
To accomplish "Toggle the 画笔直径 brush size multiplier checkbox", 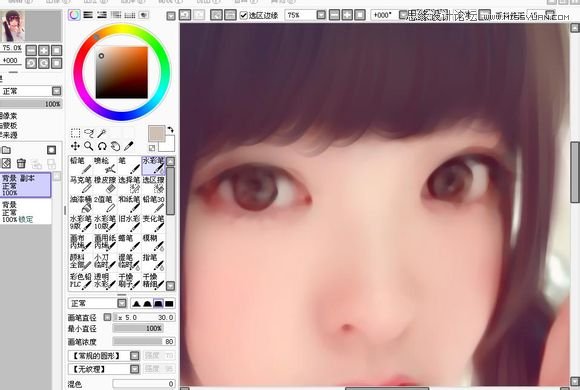I will click(107, 317).
